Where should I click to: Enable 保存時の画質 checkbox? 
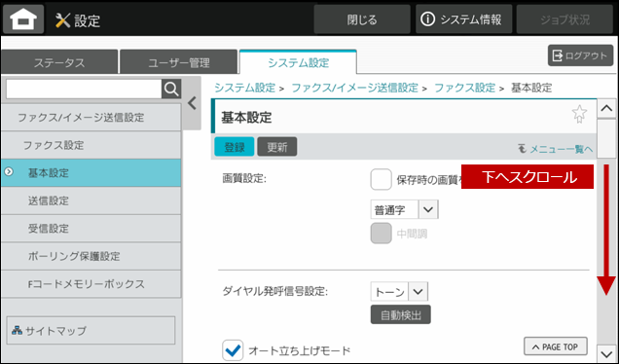tap(381, 180)
